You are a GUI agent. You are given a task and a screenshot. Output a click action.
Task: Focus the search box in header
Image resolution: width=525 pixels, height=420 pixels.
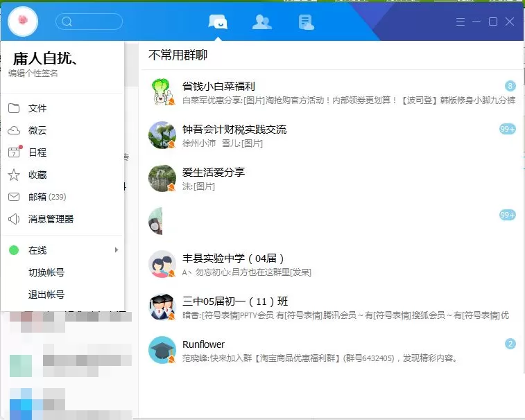(x=89, y=21)
